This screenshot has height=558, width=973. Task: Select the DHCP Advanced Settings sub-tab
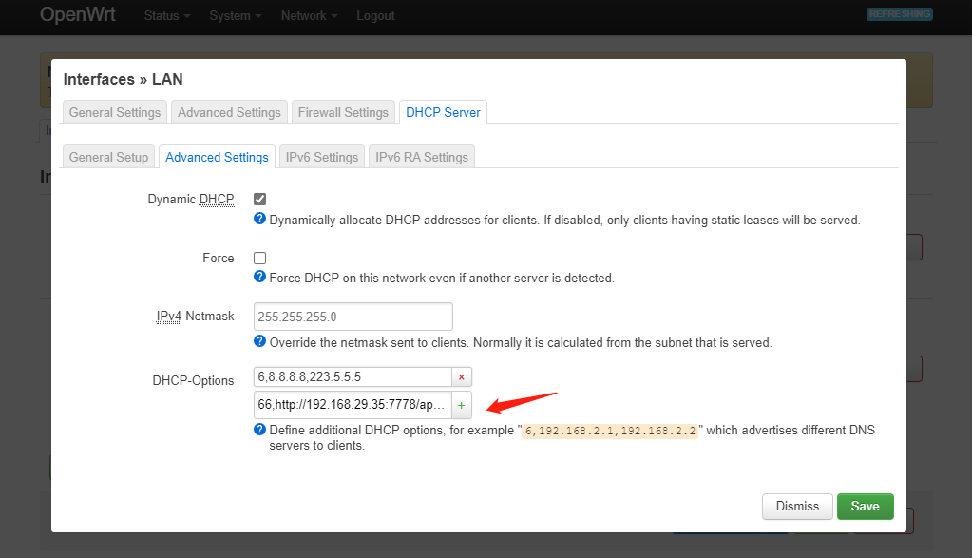pyautogui.click(x=217, y=157)
